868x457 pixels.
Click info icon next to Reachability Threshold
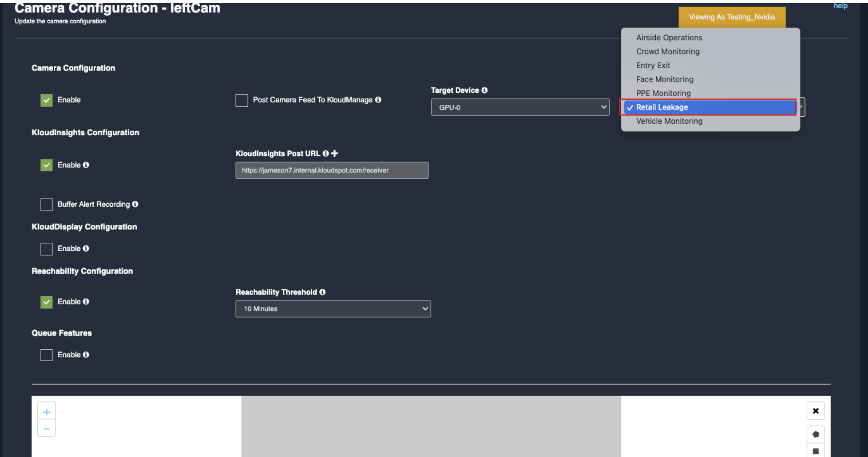323,292
